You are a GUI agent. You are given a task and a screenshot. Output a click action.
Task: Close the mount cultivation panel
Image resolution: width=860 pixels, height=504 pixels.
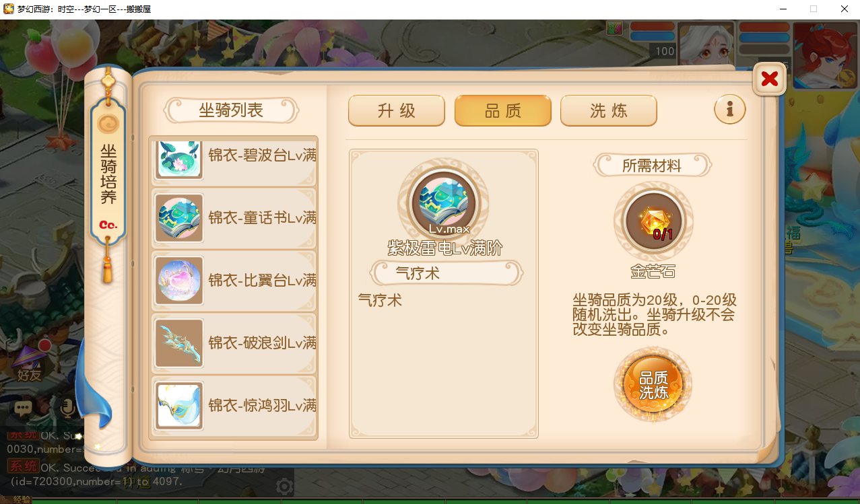pos(769,79)
